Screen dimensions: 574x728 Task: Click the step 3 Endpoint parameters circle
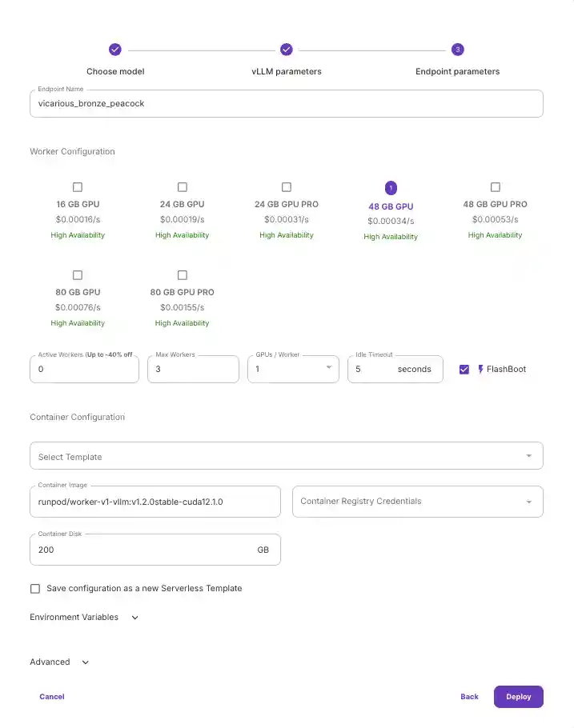coord(457,50)
